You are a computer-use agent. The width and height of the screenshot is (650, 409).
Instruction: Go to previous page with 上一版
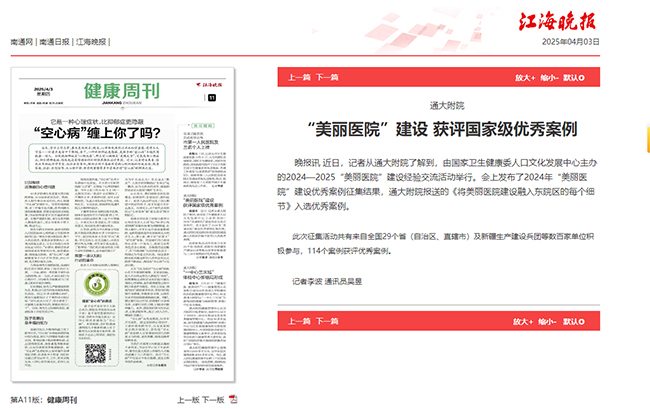point(187,399)
